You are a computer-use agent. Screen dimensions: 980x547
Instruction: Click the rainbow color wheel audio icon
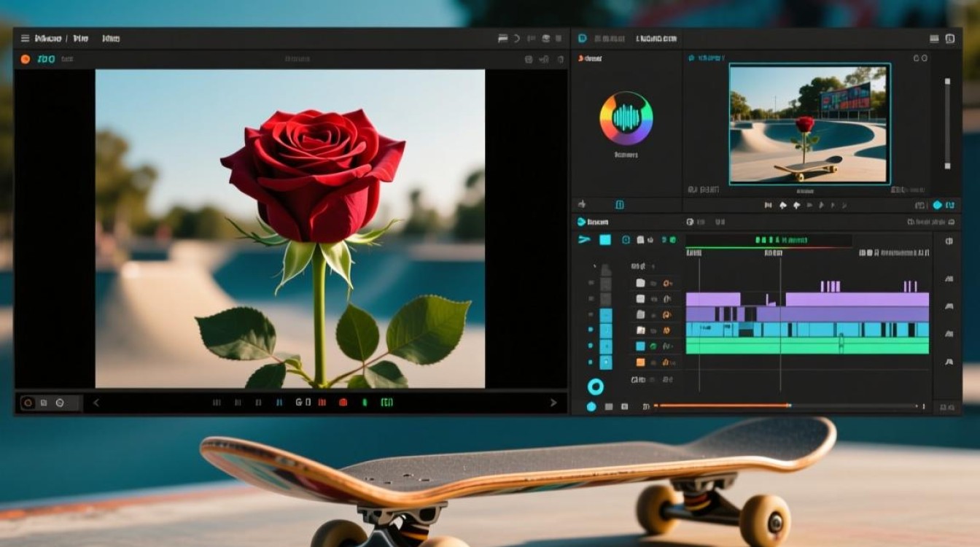[626, 118]
